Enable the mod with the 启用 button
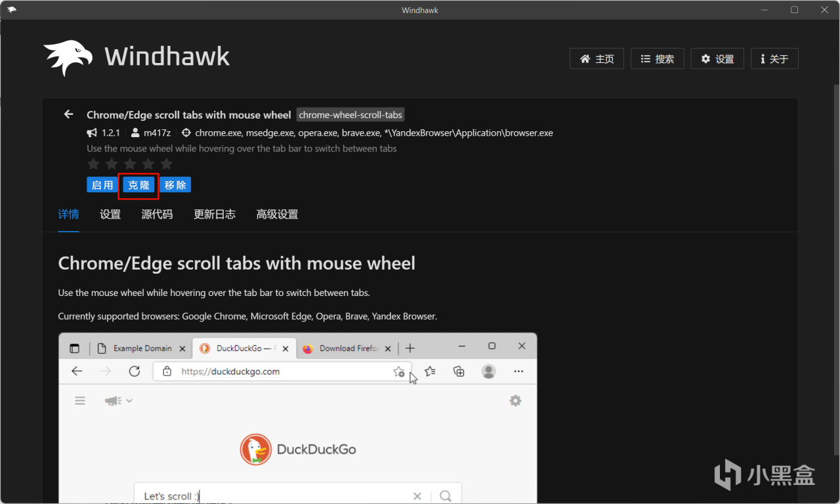 click(102, 185)
